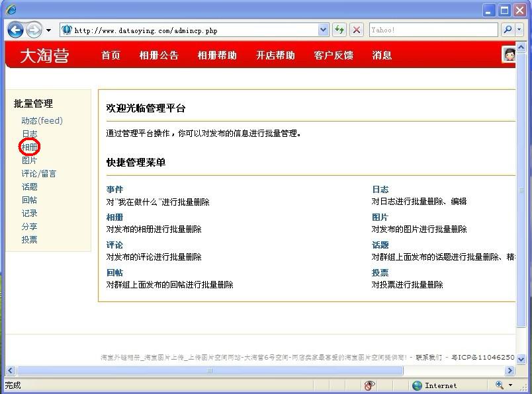Click the Internet Explorer logo in title bar

coord(11,9)
